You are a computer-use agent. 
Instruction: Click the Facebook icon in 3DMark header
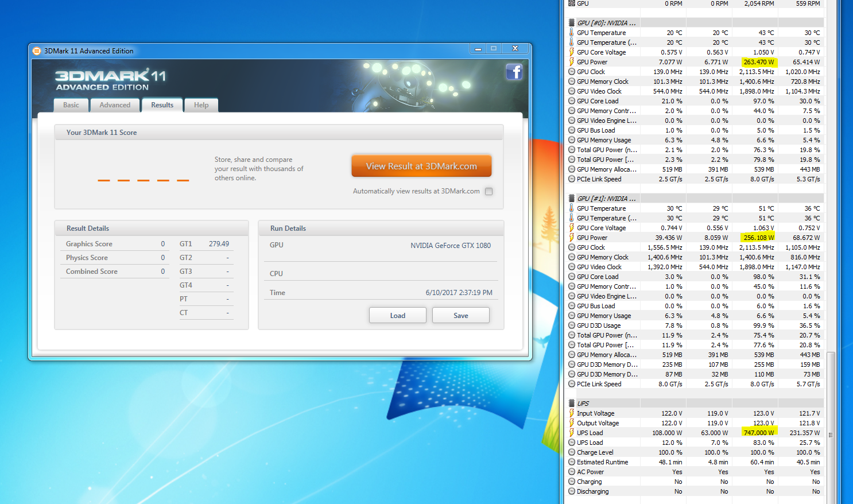pyautogui.click(x=514, y=72)
